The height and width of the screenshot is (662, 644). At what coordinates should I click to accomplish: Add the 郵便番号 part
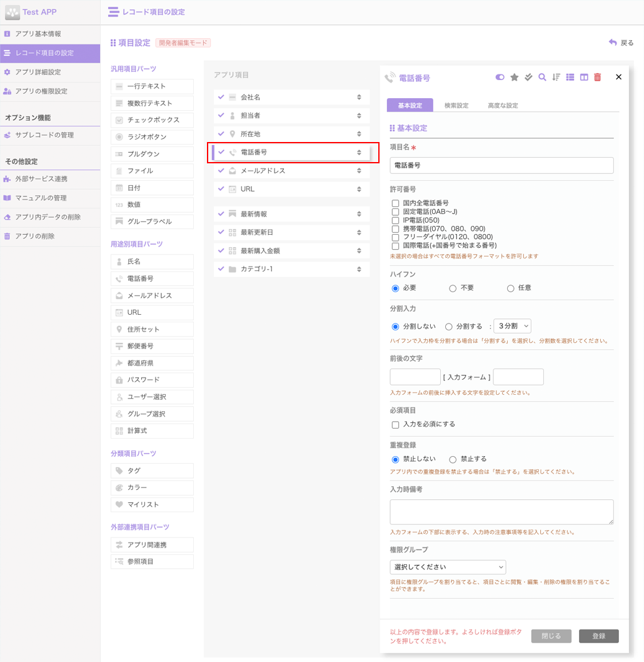coord(153,346)
